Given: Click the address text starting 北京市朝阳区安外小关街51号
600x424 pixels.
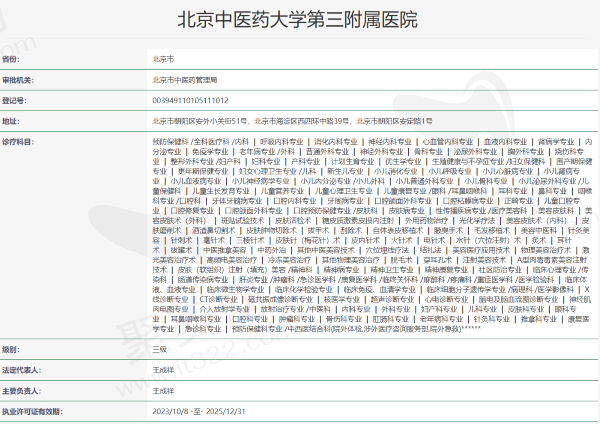Looking at the screenshot, I should tap(292, 121).
